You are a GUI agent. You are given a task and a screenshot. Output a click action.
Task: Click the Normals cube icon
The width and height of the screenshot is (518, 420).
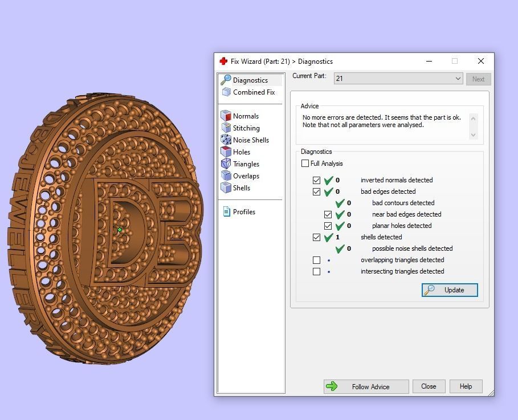pos(226,116)
